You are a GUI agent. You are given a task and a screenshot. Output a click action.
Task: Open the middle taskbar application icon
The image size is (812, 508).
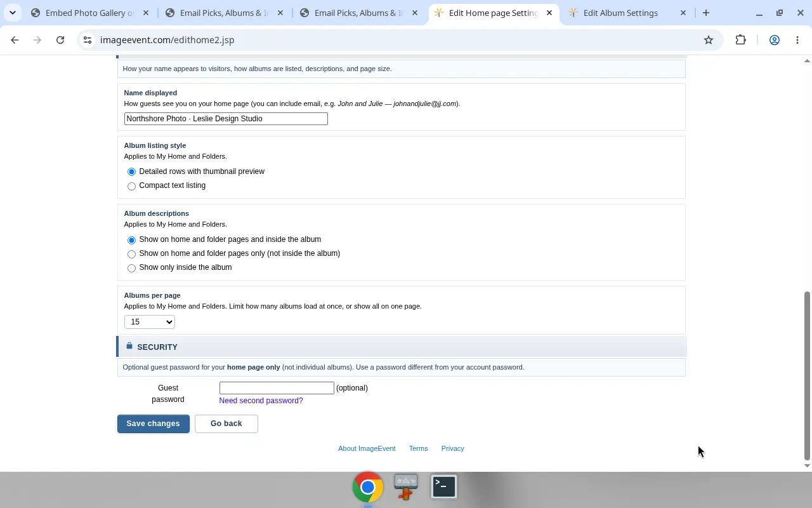coord(406,487)
